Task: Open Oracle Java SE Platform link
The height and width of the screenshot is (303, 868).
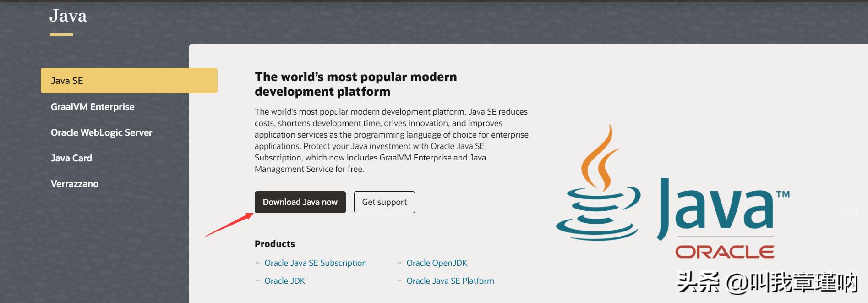Action: pyautogui.click(x=450, y=281)
